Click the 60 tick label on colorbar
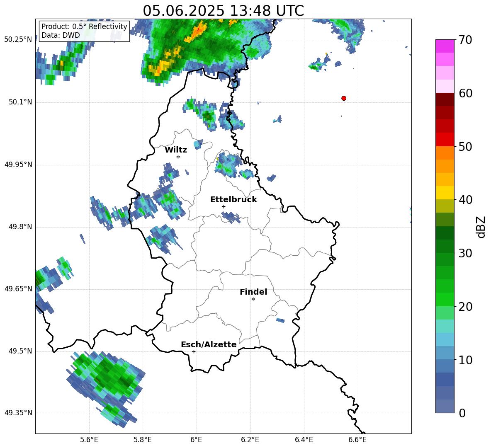This screenshot has width=491, height=448. (465, 93)
